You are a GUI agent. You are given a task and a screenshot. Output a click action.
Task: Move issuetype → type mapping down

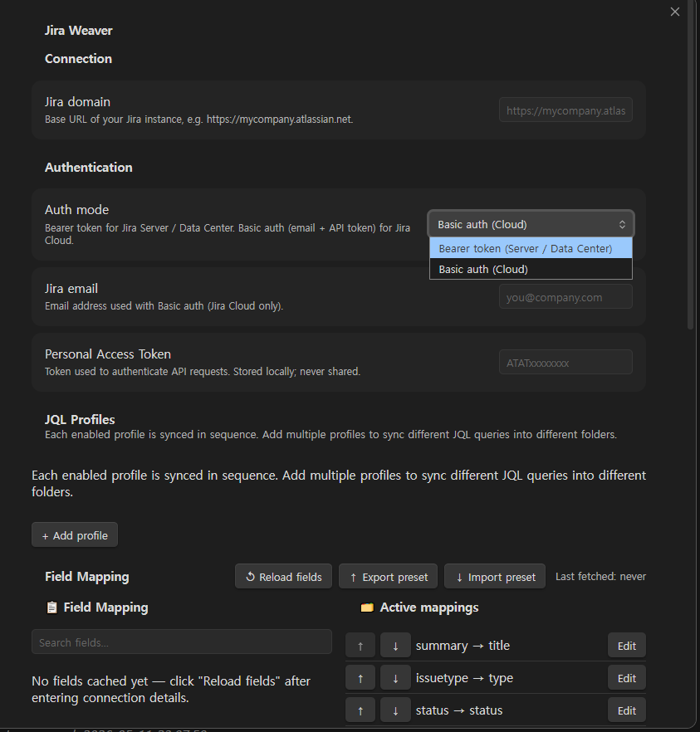click(x=395, y=678)
